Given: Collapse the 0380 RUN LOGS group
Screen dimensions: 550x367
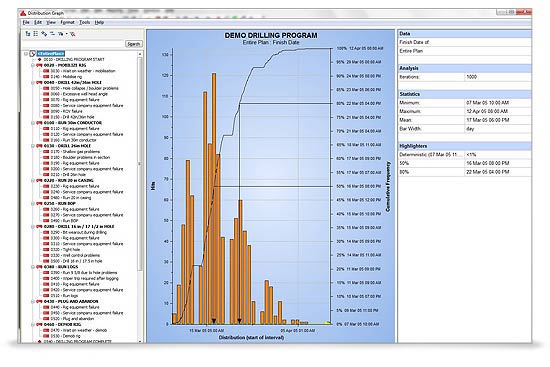Looking at the screenshot, I should tap(33, 267).
